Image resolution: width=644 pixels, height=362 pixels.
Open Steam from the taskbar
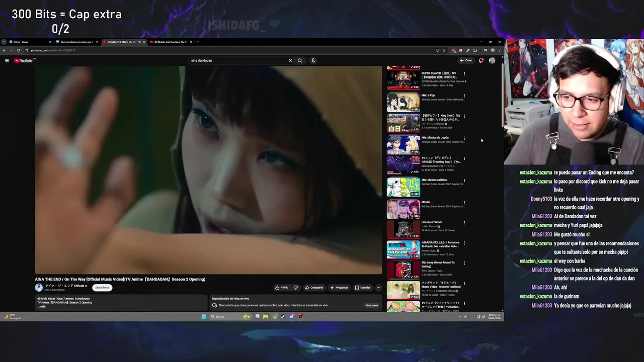(283, 316)
